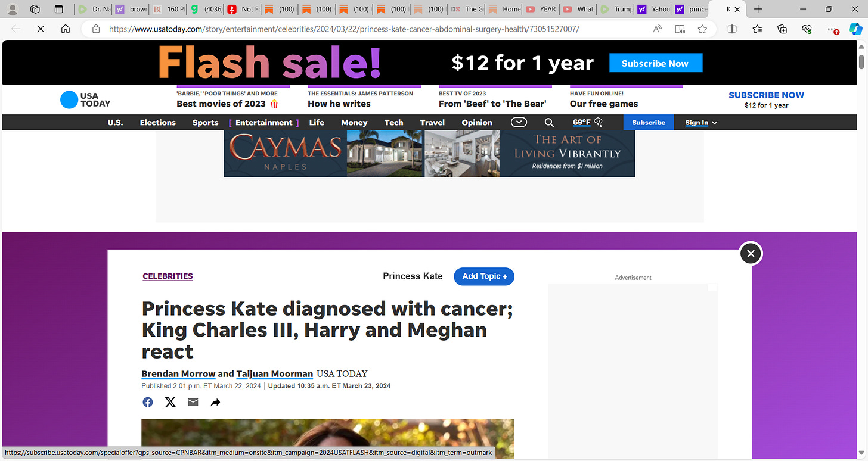Open Edge settings and more menu

(832, 29)
